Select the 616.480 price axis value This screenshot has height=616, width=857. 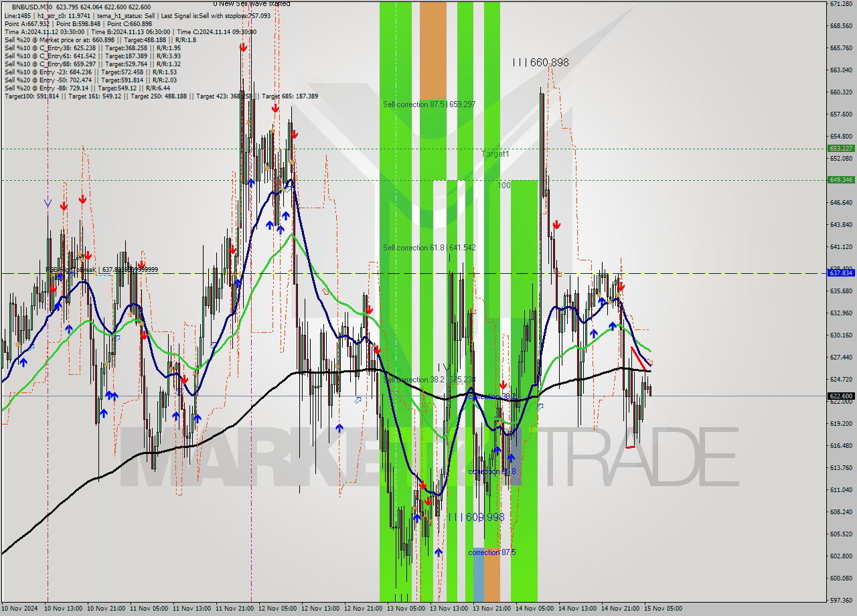[841, 445]
